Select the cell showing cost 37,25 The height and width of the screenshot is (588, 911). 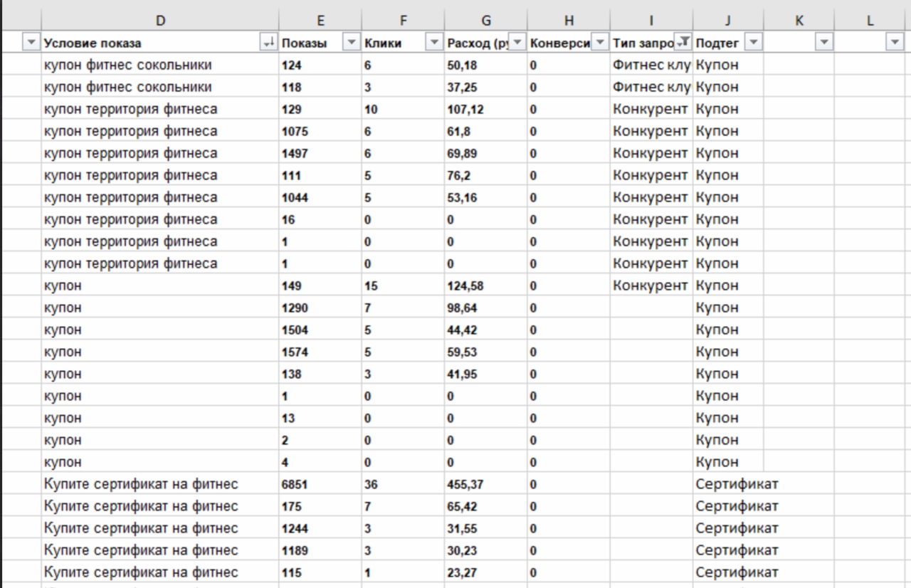(x=486, y=87)
